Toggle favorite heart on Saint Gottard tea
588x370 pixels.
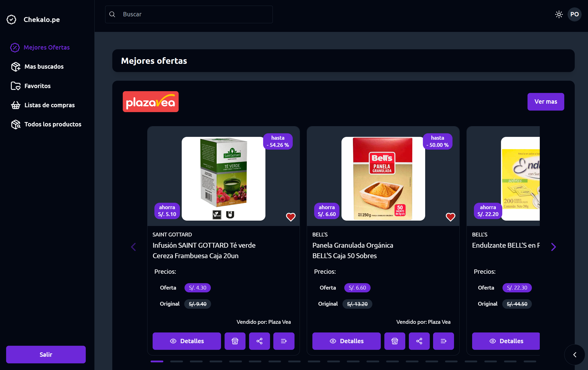(x=291, y=217)
